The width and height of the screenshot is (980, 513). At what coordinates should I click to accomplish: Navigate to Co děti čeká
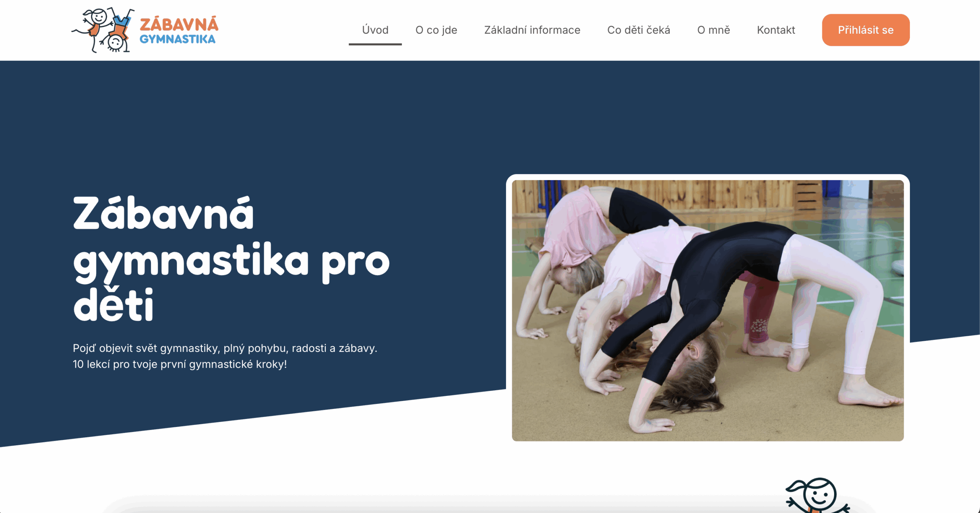coord(638,30)
